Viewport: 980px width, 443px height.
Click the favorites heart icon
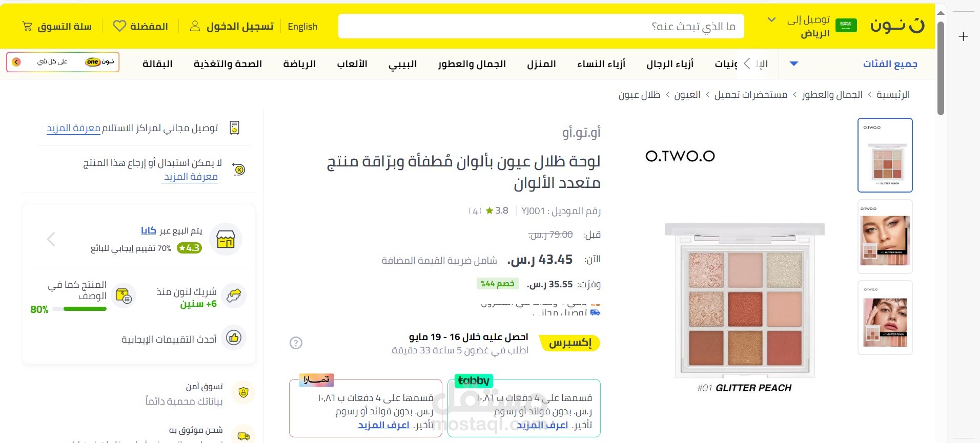tap(119, 26)
